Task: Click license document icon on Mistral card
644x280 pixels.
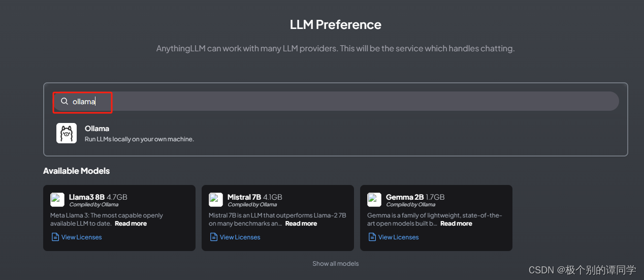Action: (x=214, y=237)
